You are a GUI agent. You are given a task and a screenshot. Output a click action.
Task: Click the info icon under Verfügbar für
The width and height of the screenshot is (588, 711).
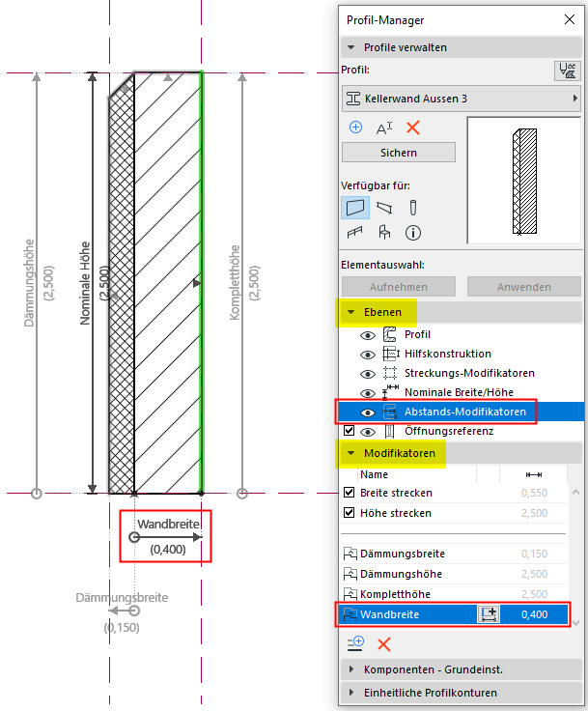413,233
